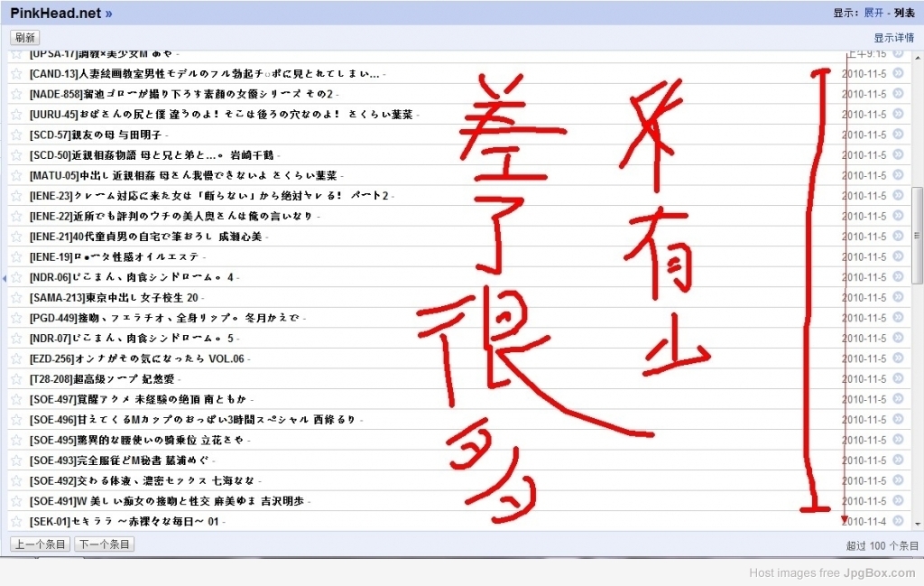
Task: Go to 下一个条目 next item
Action: tap(105, 544)
